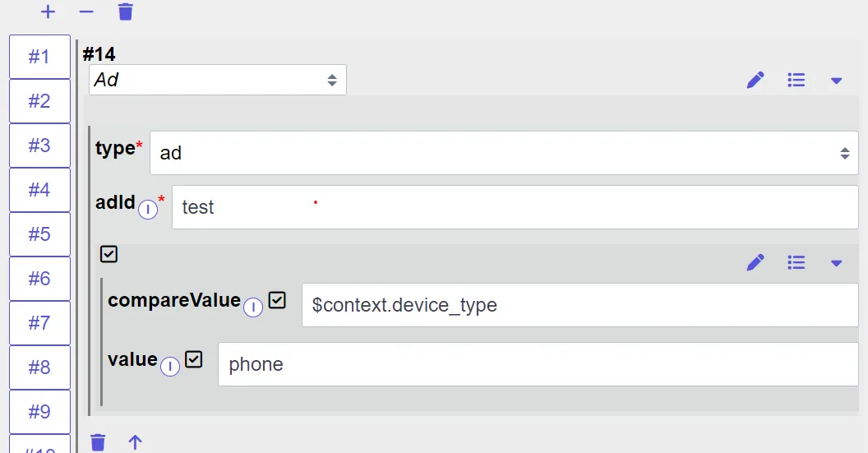
Task: Click the adId input containing test
Action: click(515, 207)
